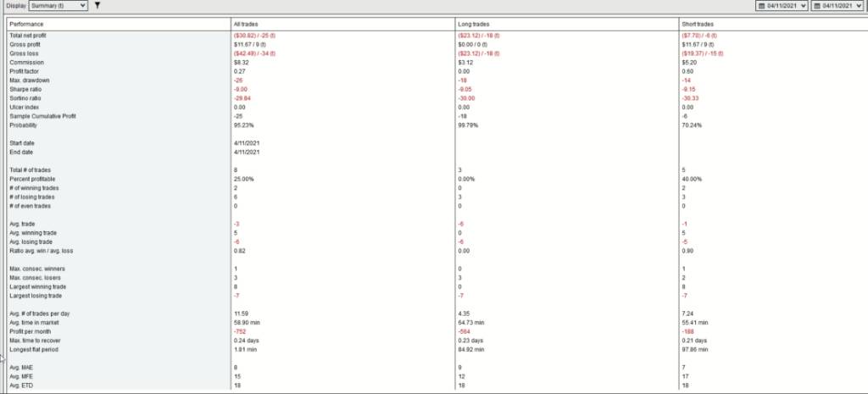The width and height of the screenshot is (868, 394).
Task: Select the Ulcer index row label
Action: point(25,107)
